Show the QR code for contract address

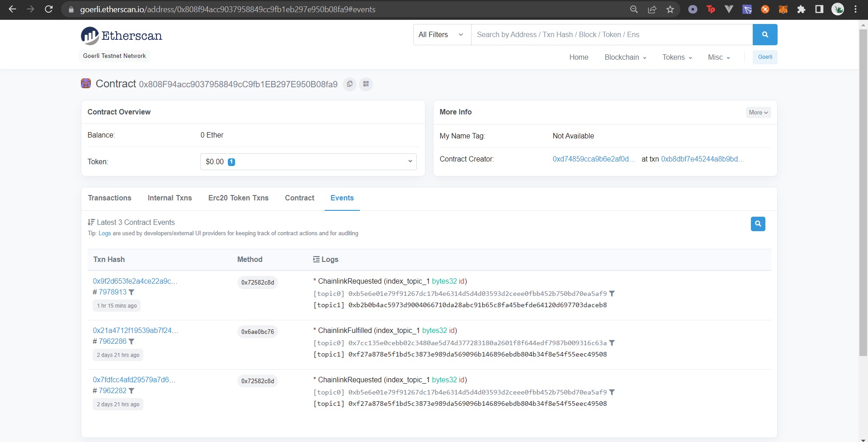click(x=366, y=84)
